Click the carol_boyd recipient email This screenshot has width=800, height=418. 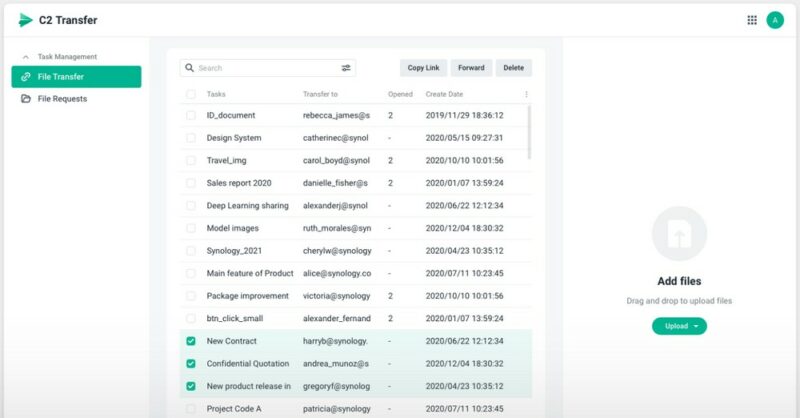click(x=336, y=160)
